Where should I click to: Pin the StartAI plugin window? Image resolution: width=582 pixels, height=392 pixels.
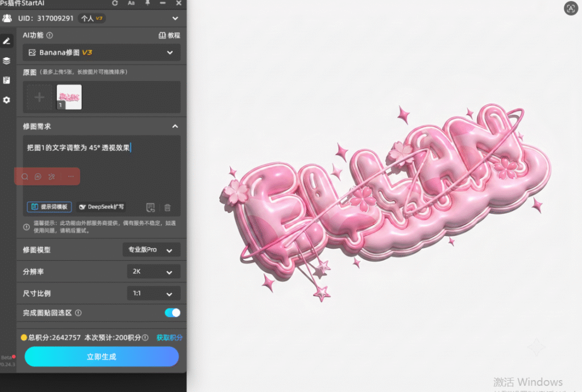pos(147,3)
